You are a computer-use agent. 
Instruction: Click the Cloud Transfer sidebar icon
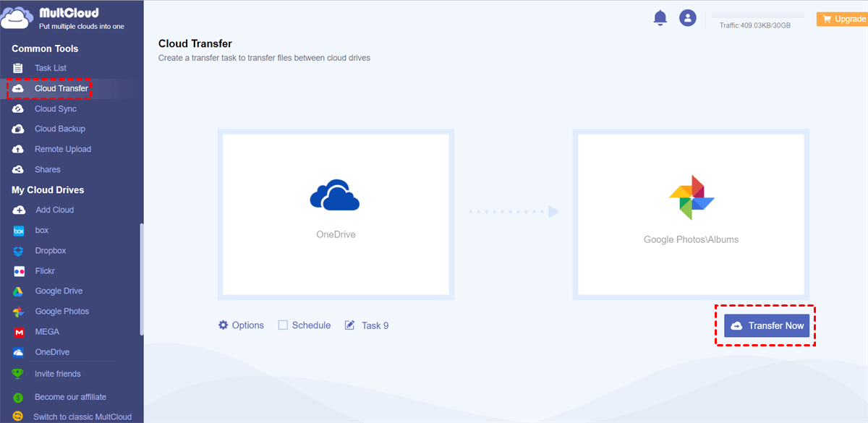[18, 88]
